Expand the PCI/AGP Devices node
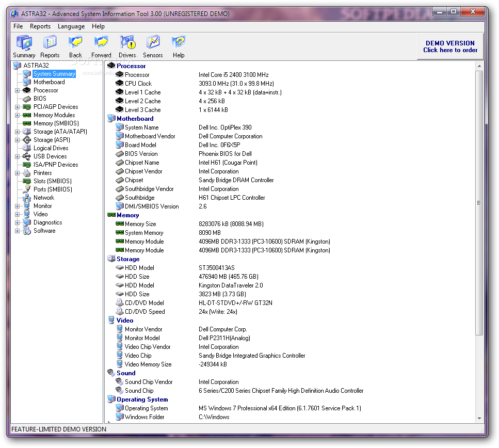The width and height of the screenshot is (499, 448). point(17,107)
